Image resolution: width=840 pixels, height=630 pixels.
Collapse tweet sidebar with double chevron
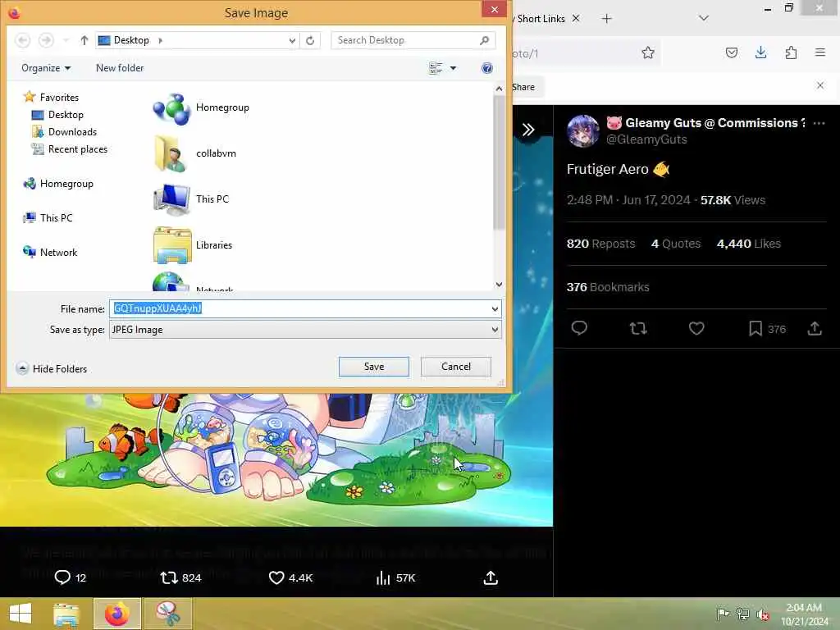pos(528,129)
